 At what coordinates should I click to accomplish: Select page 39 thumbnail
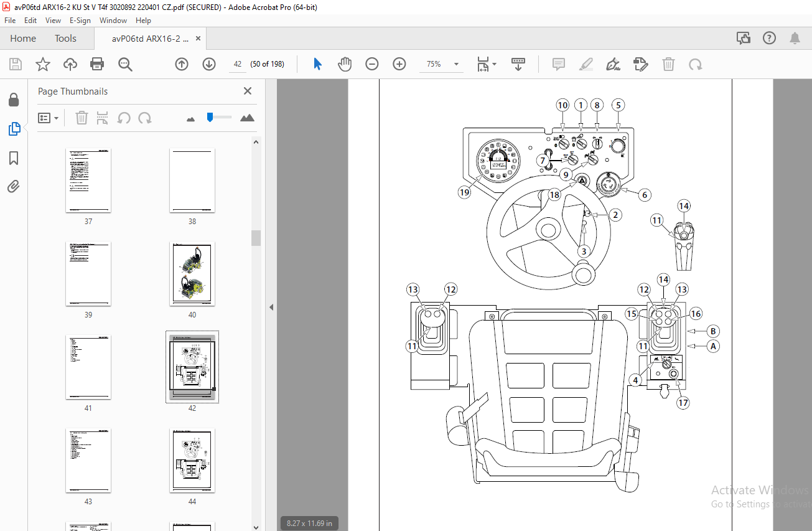coord(88,274)
